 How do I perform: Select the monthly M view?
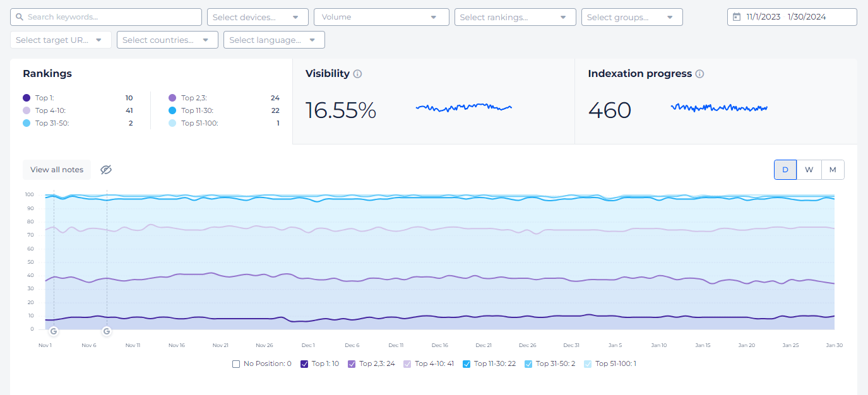833,170
